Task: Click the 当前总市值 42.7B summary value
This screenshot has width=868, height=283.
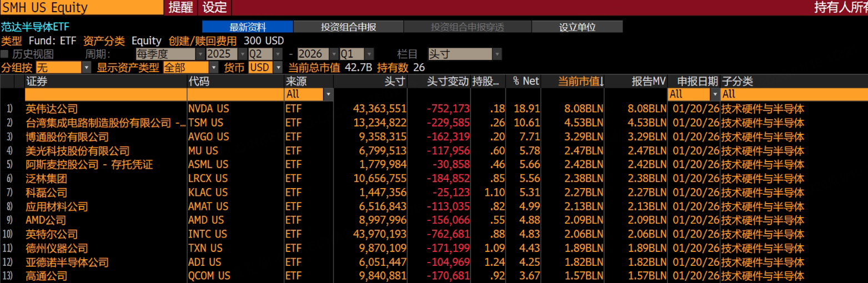Action: [x=330, y=68]
